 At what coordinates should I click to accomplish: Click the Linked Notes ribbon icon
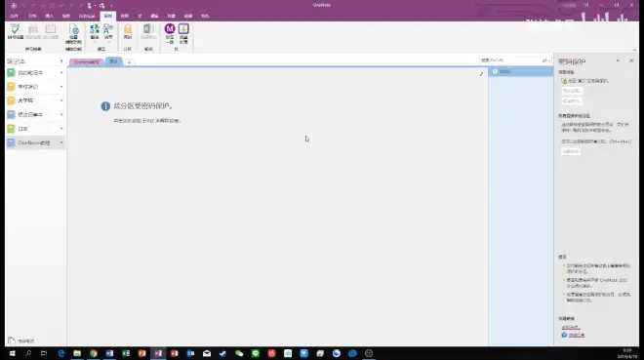point(148,31)
